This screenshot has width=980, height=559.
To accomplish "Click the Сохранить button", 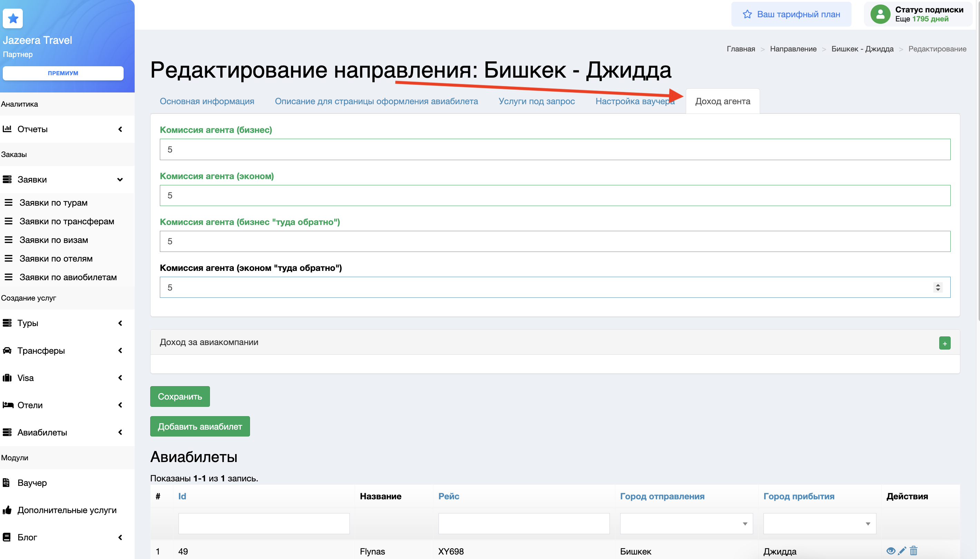I will click(x=180, y=396).
